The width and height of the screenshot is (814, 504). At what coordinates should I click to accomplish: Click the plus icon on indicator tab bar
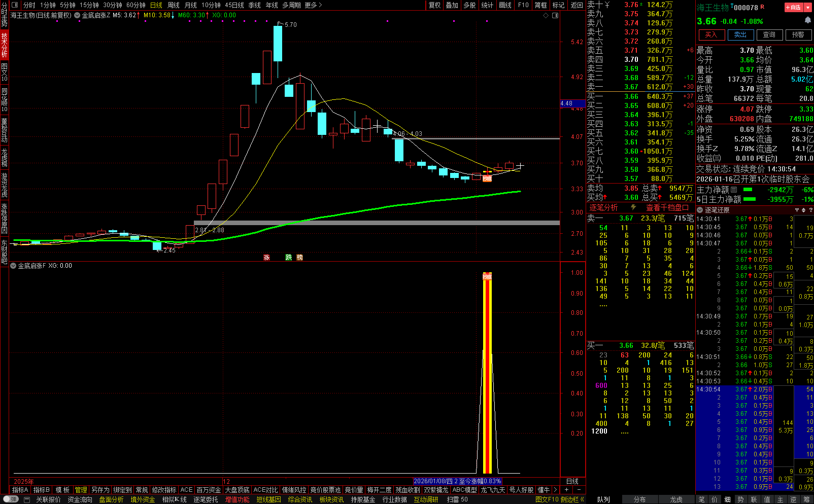[566, 490]
